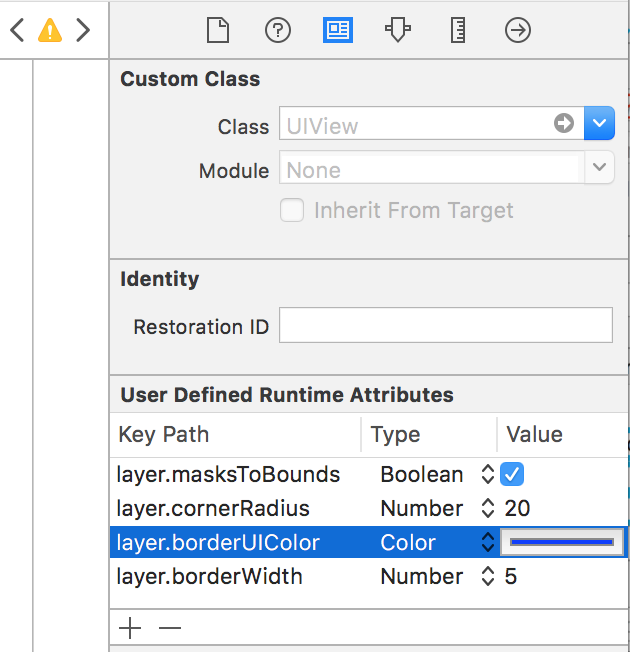
Task: Click the Restoration ID field
Action: coord(446,325)
